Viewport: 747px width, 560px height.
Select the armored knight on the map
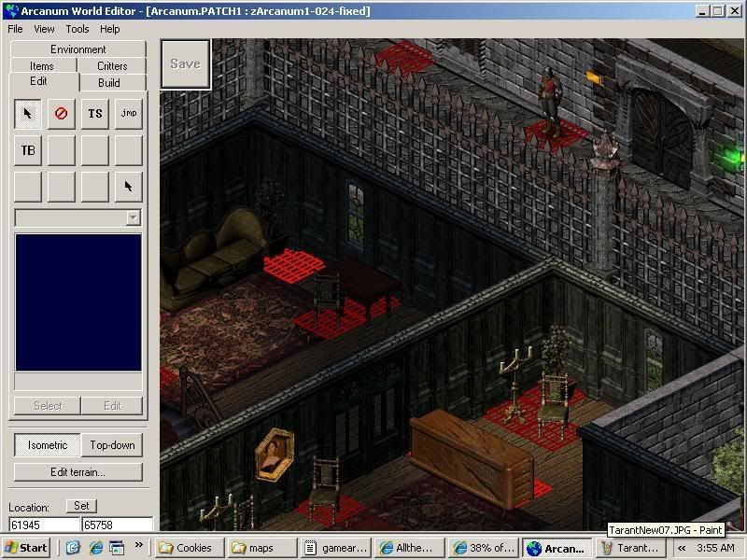click(550, 103)
